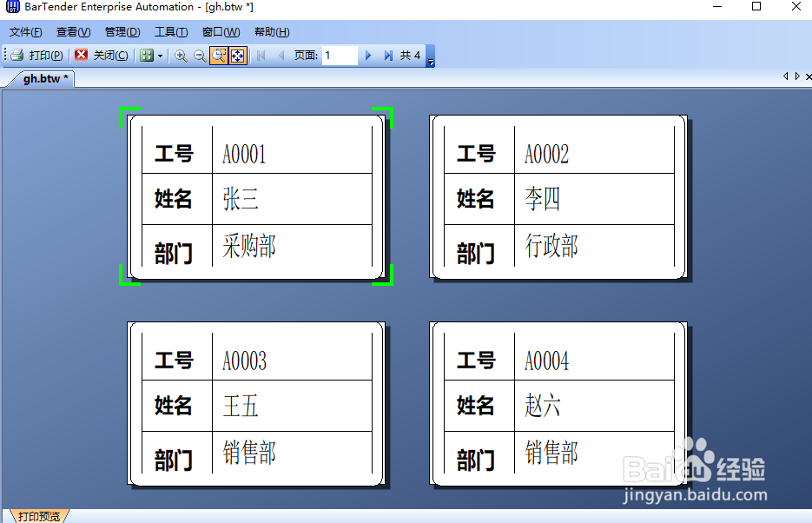Viewport: 812px width, 523px height.
Task: Click the green multi-page layout icon
Action: [x=147, y=56]
